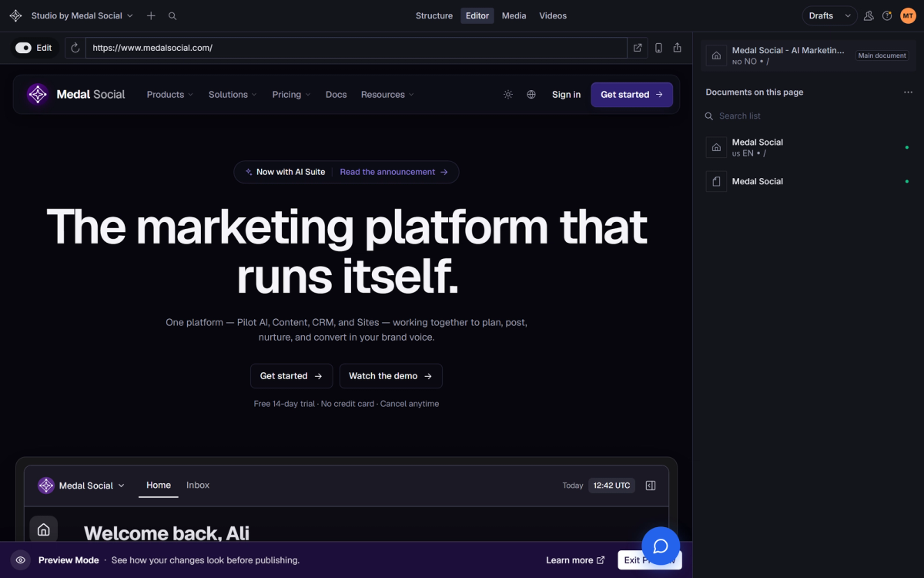Click the hero Get started button
The height and width of the screenshot is (578, 924).
tap(291, 376)
